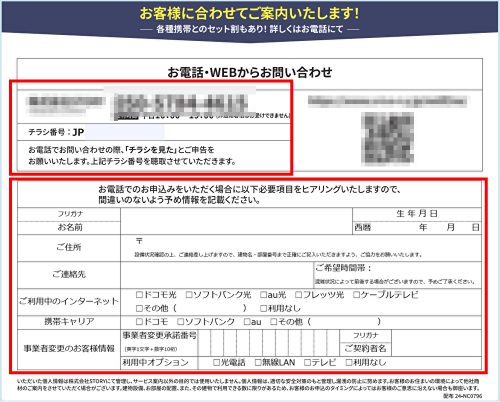Click the blank inside その他 carrier parentheses
Viewport: 500px width, 402px height.
344,322
